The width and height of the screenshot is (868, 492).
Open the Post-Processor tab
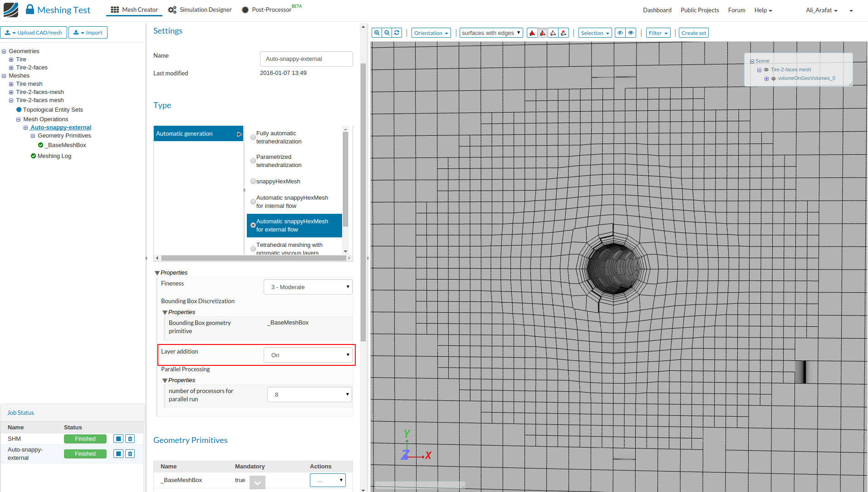pos(271,10)
